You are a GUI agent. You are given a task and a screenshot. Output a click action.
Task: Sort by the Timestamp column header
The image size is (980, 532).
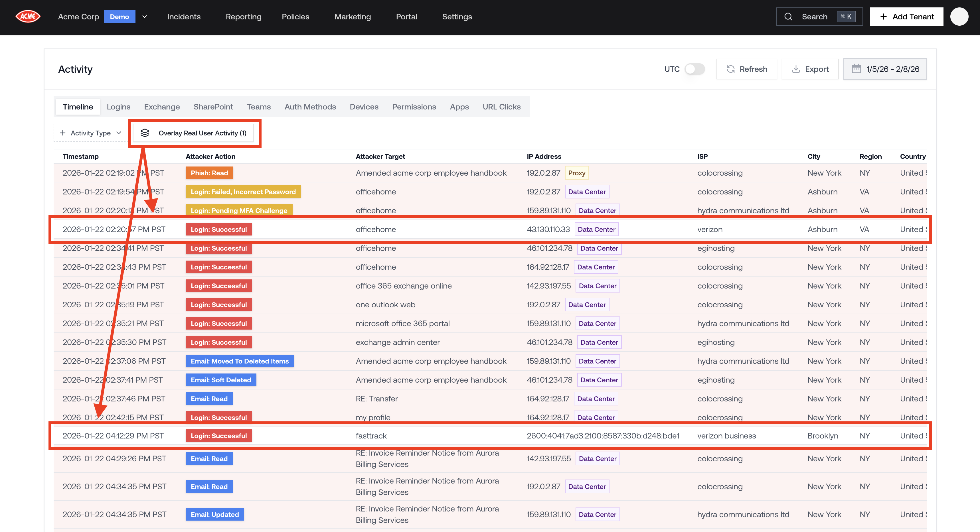pos(81,156)
